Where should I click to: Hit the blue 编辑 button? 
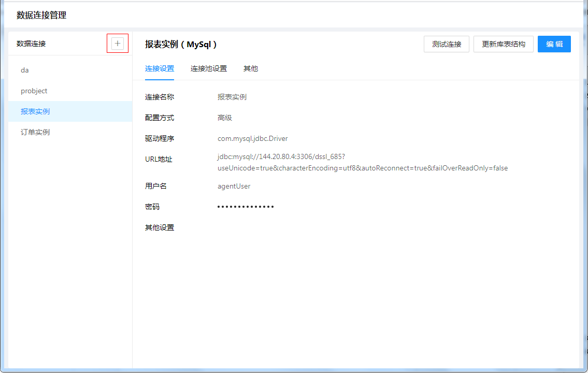[554, 44]
